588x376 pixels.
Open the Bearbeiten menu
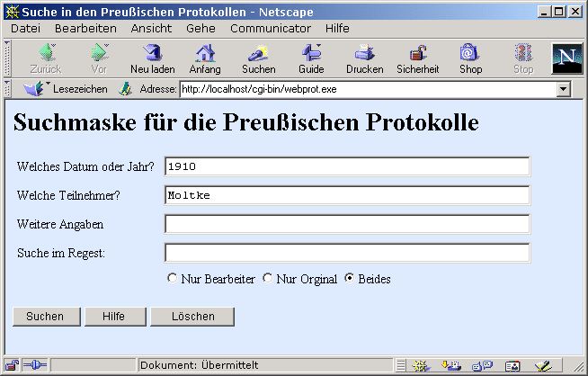(x=85, y=29)
